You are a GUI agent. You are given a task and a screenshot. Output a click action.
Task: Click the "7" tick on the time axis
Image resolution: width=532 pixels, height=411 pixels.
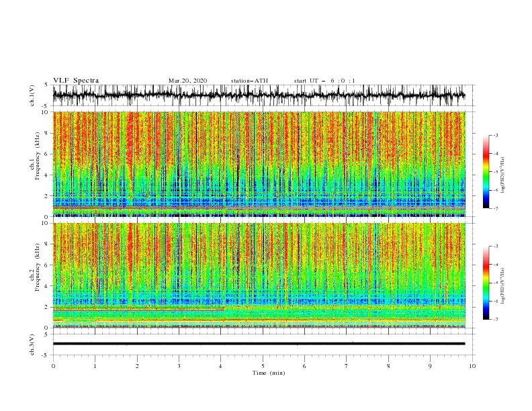pyautogui.click(x=347, y=366)
